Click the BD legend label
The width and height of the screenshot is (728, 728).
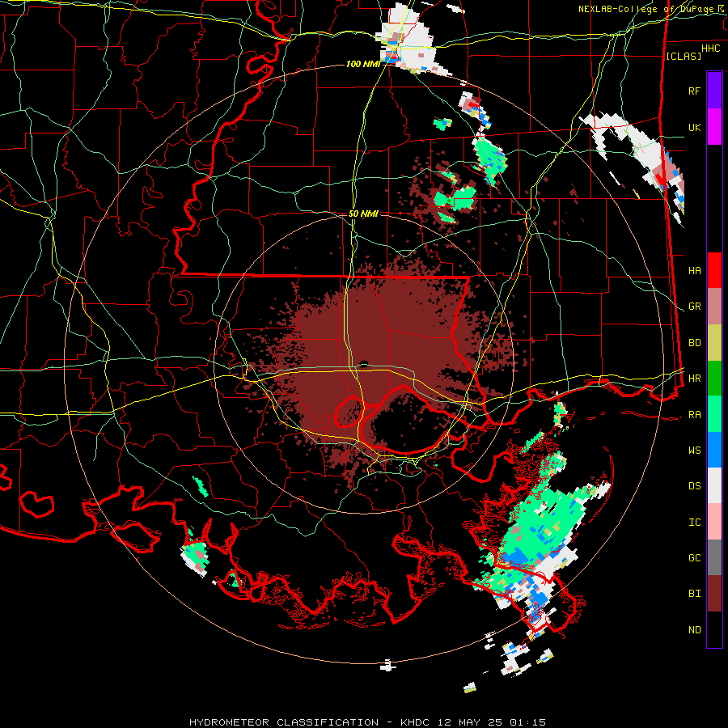pos(695,343)
